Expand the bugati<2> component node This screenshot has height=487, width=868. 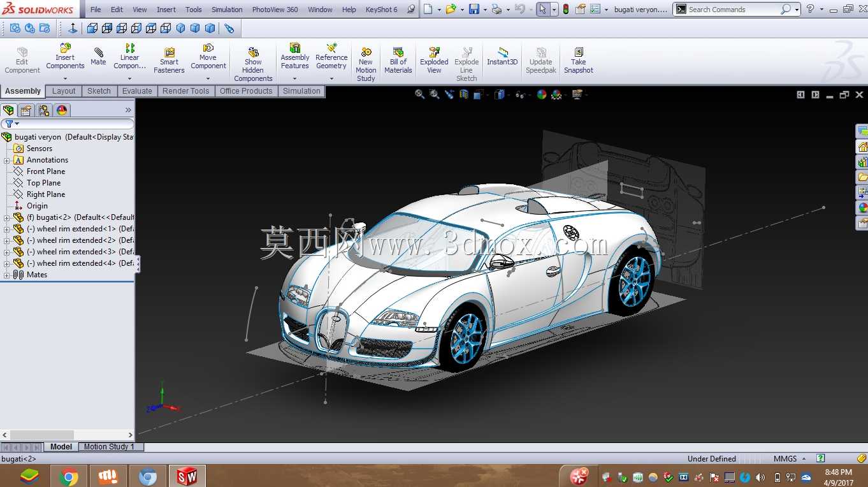pos(7,217)
